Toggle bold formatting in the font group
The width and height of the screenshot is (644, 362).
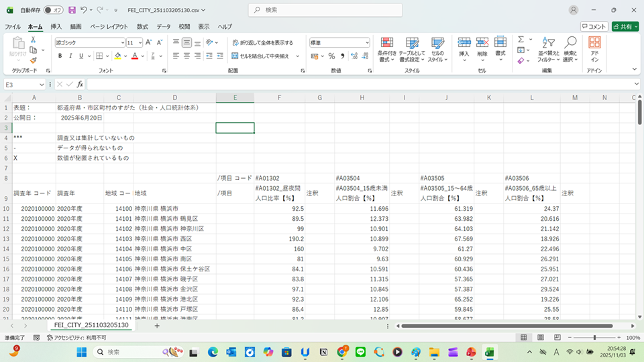60,56
